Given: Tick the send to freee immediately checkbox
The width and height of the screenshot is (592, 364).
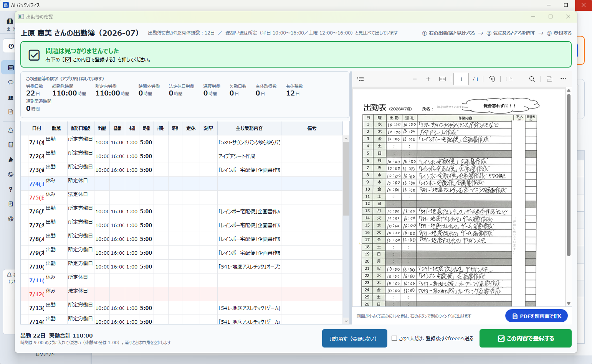Looking at the screenshot, I should point(394,338).
